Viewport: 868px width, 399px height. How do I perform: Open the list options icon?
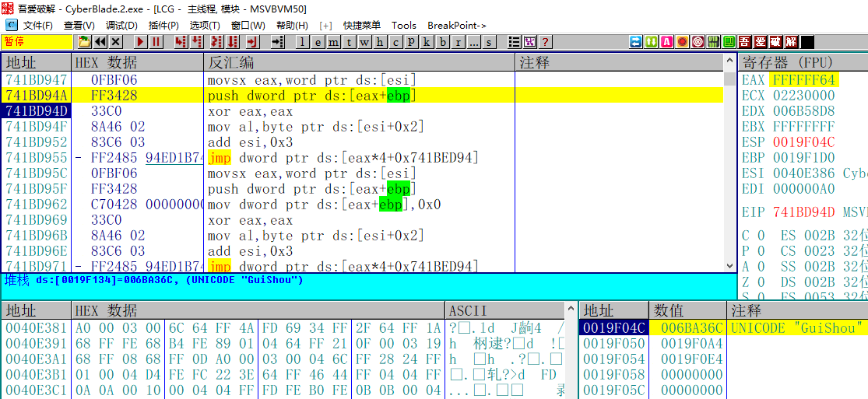[x=515, y=42]
